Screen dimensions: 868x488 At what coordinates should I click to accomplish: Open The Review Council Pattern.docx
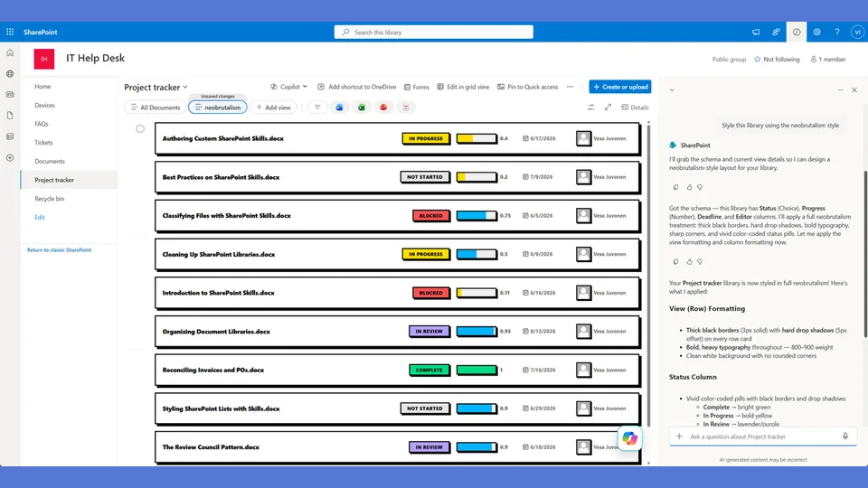pos(211,447)
